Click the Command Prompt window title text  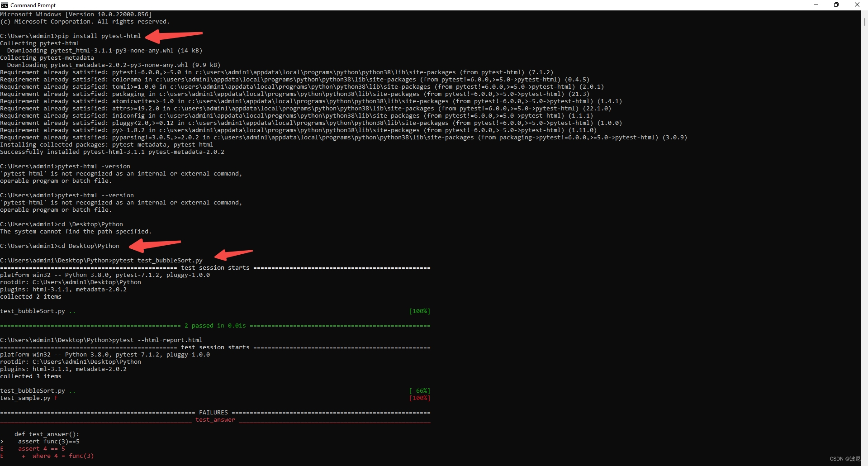[x=33, y=5]
